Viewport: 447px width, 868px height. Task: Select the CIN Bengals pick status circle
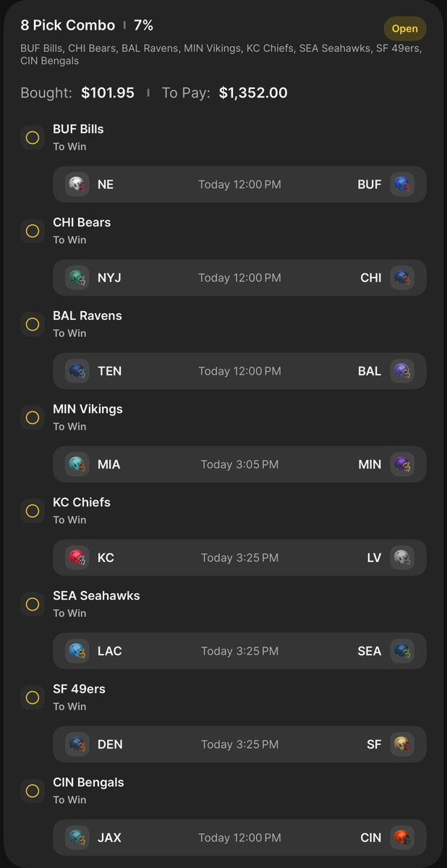click(x=33, y=791)
